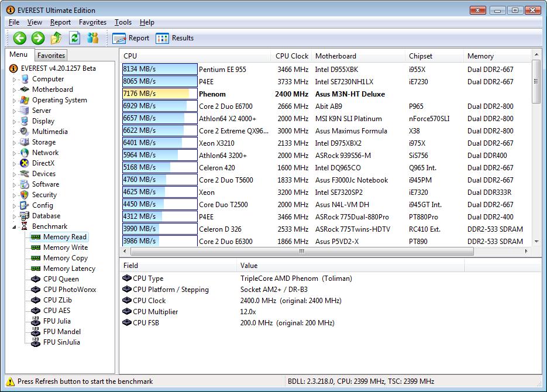Expand the Operating System node
Viewport: 547px width, 392px height.
(14, 101)
